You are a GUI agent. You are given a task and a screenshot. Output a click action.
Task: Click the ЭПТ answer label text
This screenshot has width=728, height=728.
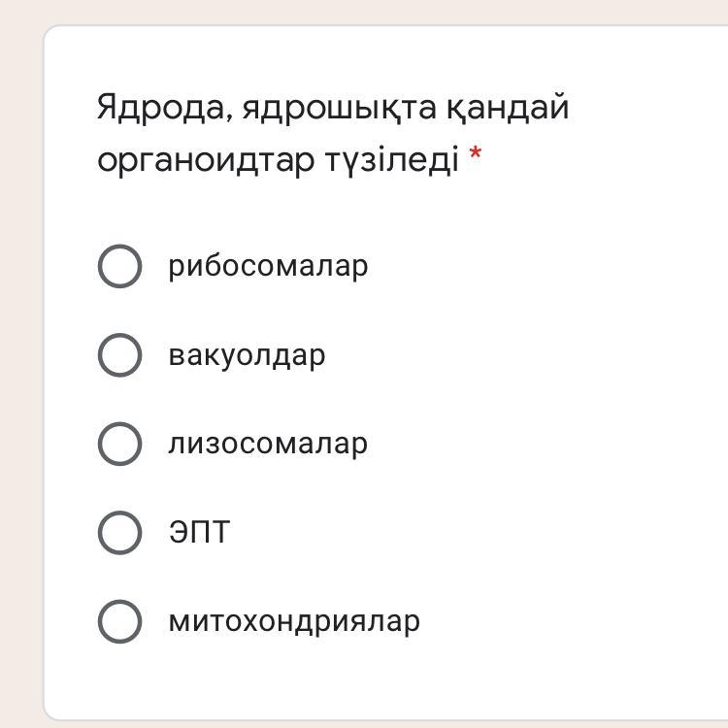coord(199,533)
